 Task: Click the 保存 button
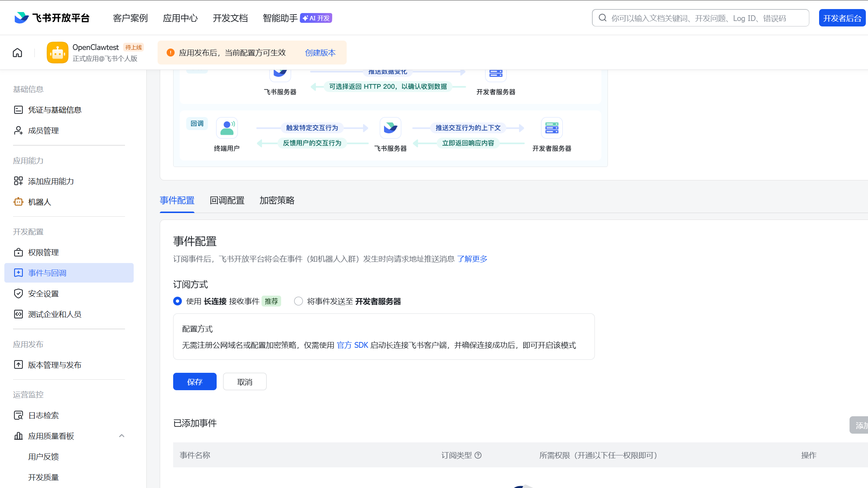(195, 382)
